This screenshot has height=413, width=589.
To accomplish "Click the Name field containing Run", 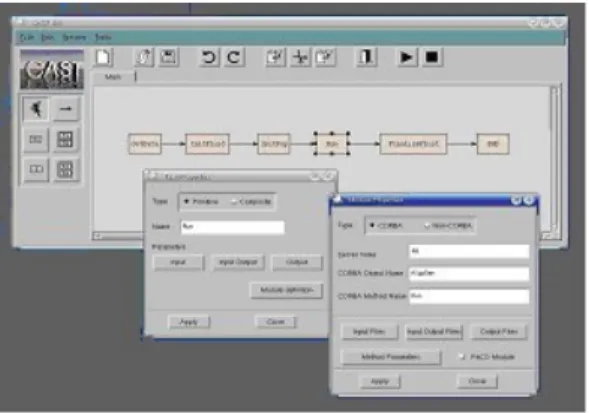I will coord(233,227).
